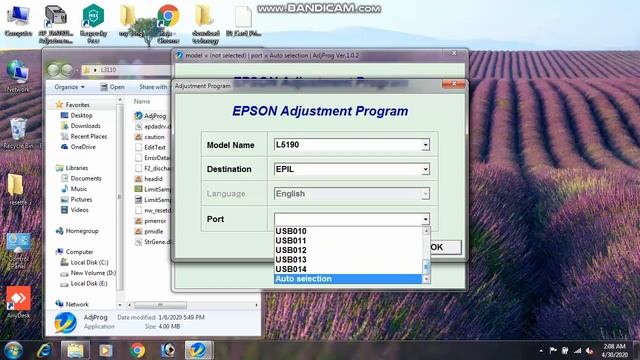Open Control Panel desktop icon
640x360 pixels.
pyautogui.click(x=18, y=251)
